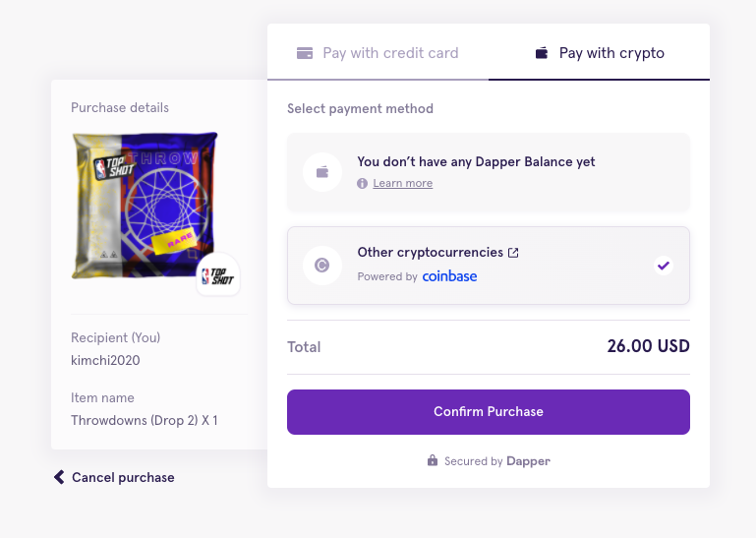756x538 pixels.
Task: Click the cryptocurrency coin circle icon
Action: click(322, 265)
